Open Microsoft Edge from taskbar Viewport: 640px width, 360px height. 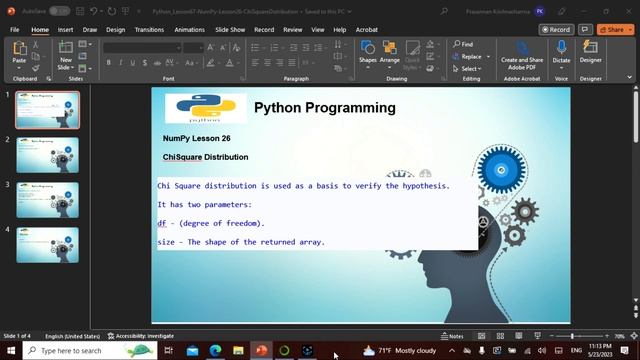(x=216, y=350)
